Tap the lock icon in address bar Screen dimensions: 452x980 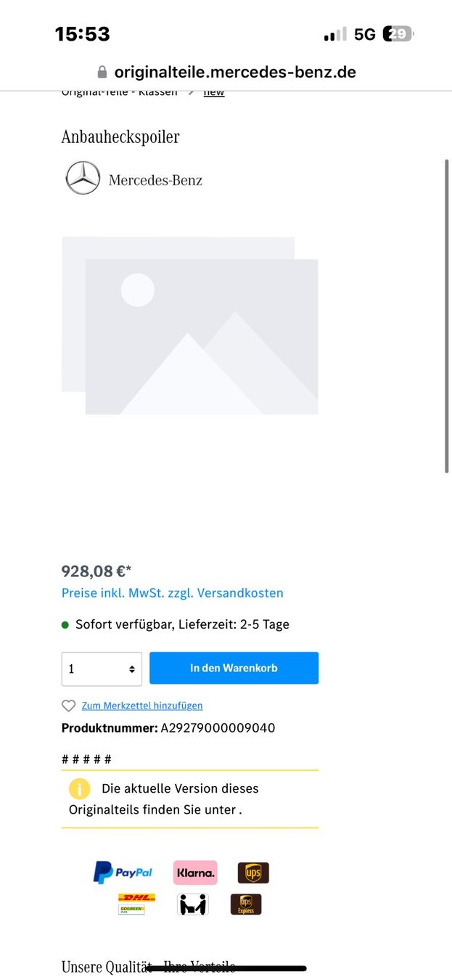102,73
